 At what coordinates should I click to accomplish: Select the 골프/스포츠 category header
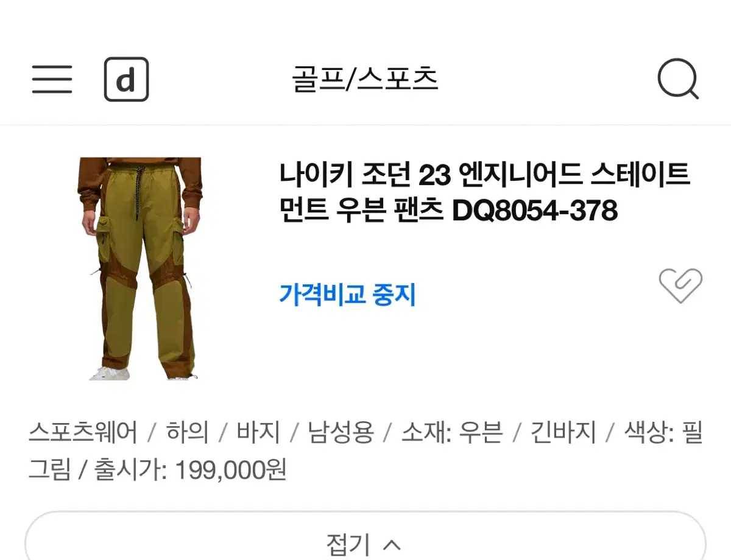[365, 80]
